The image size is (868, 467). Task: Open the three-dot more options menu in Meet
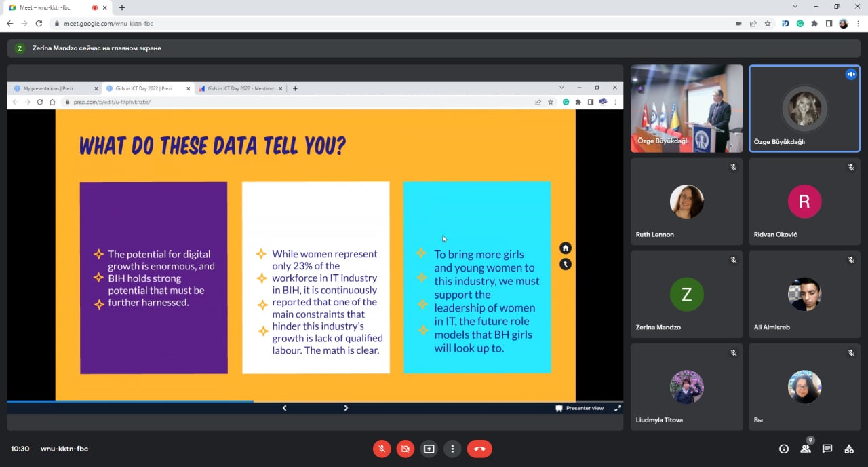[x=452, y=449]
